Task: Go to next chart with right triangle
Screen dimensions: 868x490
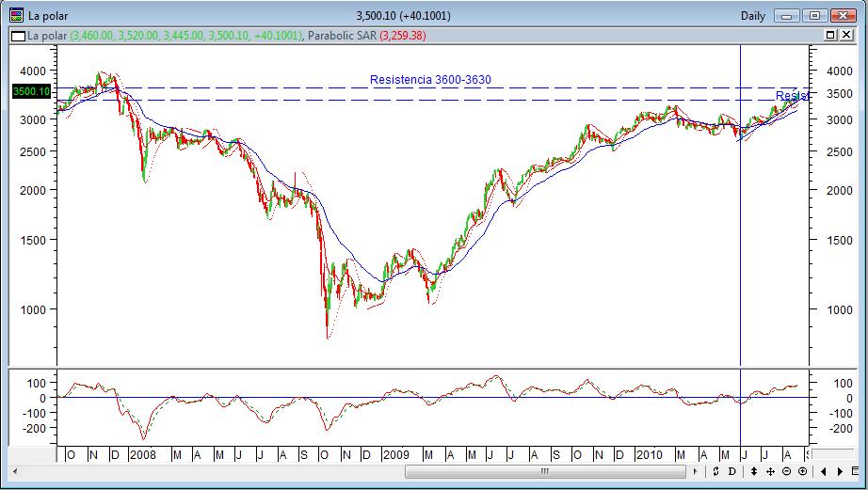Action: coord(840,471)
